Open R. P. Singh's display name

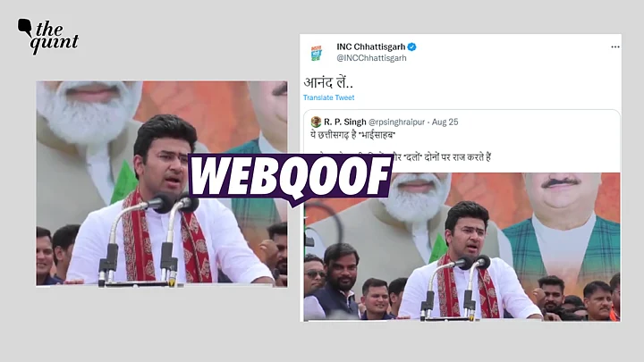pos(344,122)
